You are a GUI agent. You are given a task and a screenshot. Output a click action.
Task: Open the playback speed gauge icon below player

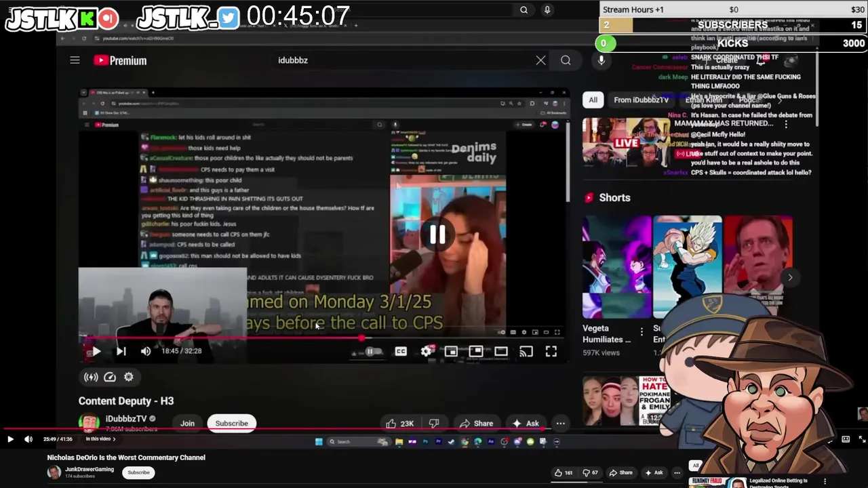tap(110, 377)
